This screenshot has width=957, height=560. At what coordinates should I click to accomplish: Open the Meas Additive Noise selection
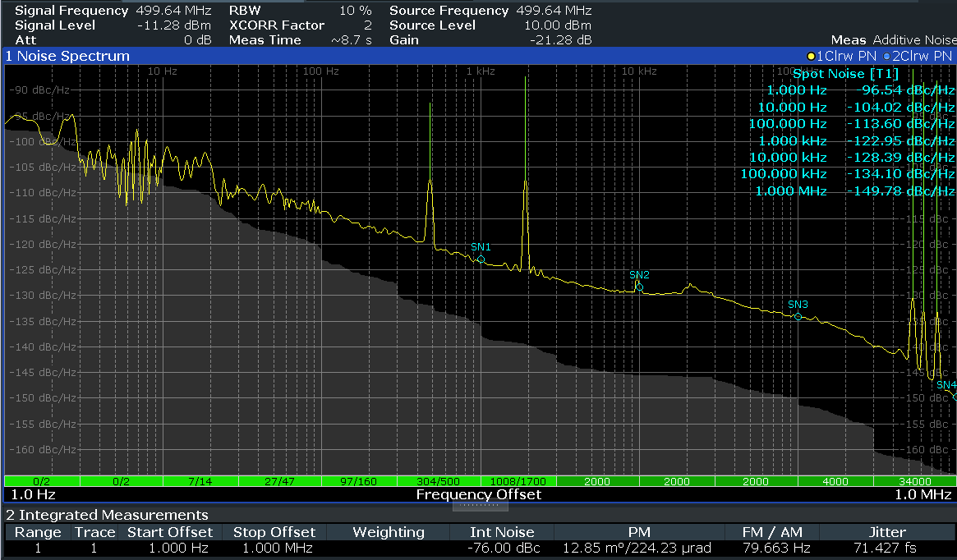pyautogui.click(x=893, y=40)
